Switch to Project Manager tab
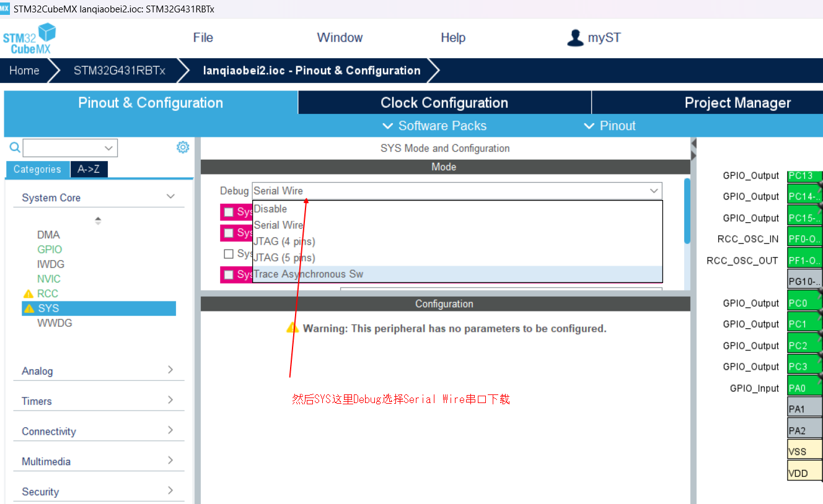This screenshot has width=823, height=504. click(x=737, y=103)
